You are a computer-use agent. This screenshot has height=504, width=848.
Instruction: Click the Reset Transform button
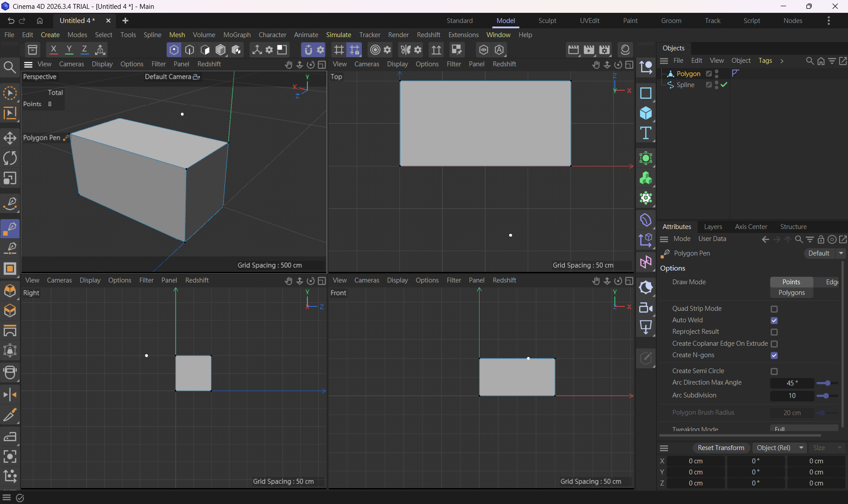point(721,448)
